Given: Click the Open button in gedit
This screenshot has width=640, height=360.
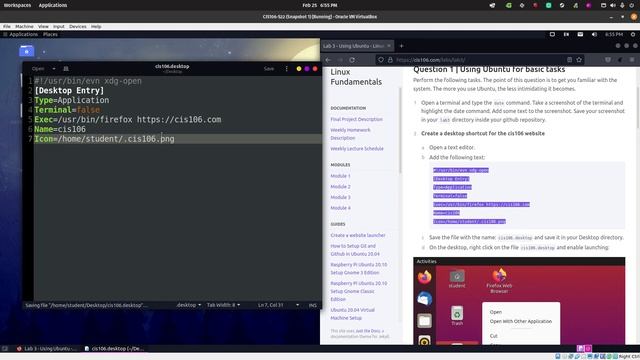Looking at the screenshot, I should click(38, 69).
